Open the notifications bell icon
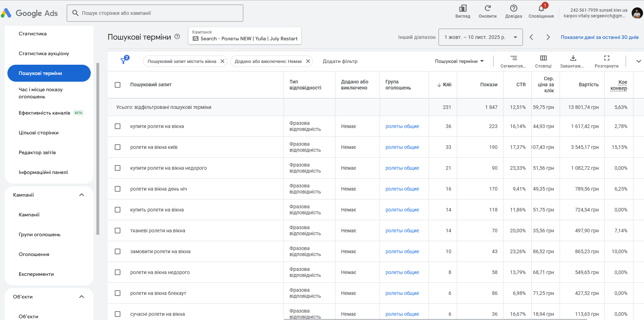Image resolution: width=644 pixels, height=320 pixels. 541,8
